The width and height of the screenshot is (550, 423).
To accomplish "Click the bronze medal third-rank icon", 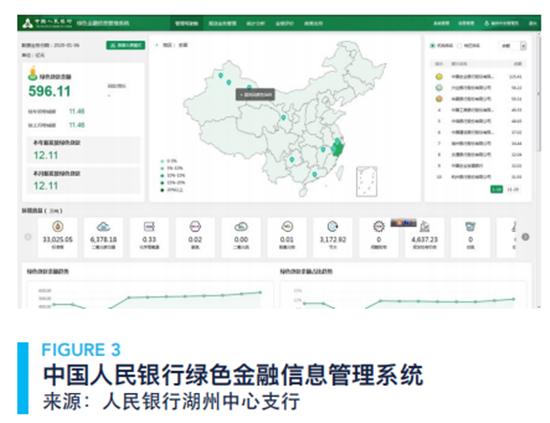I will click(438, 99).
